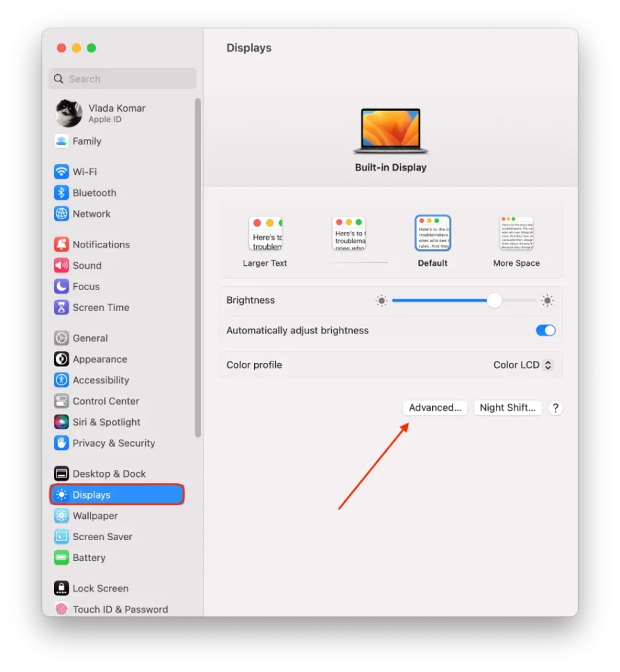Click the General gear icon
The height and width of the screenshot is (672, 620).
pos(61,338)
